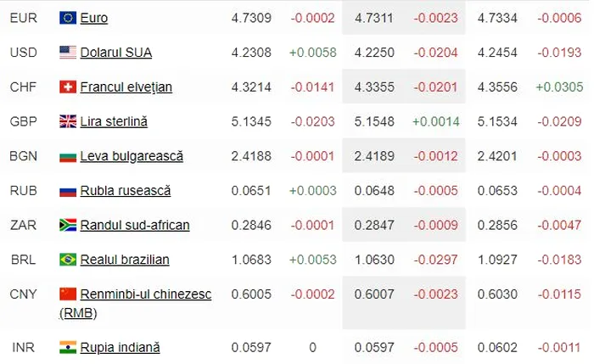The width and height of the screenshot is (594, 364).
Task: Open the Leva bulgarească link
Action: tap(132, 156)
